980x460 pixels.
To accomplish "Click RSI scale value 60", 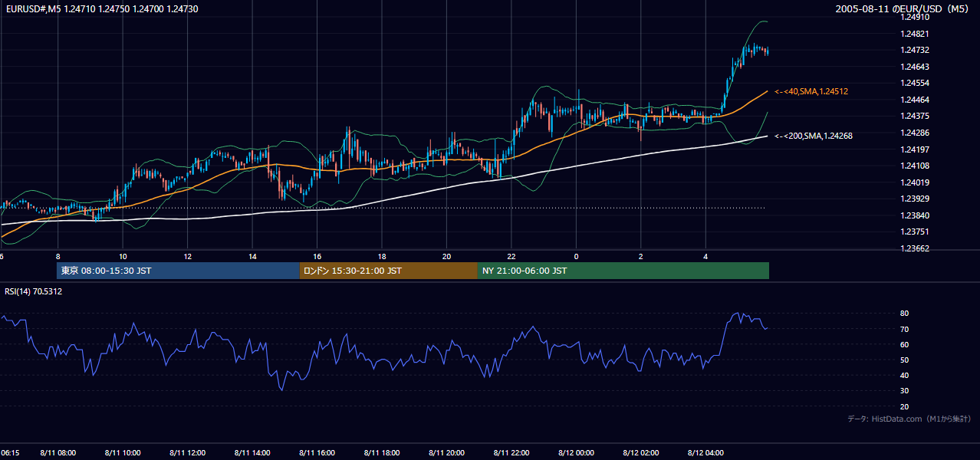I will 905,344.
